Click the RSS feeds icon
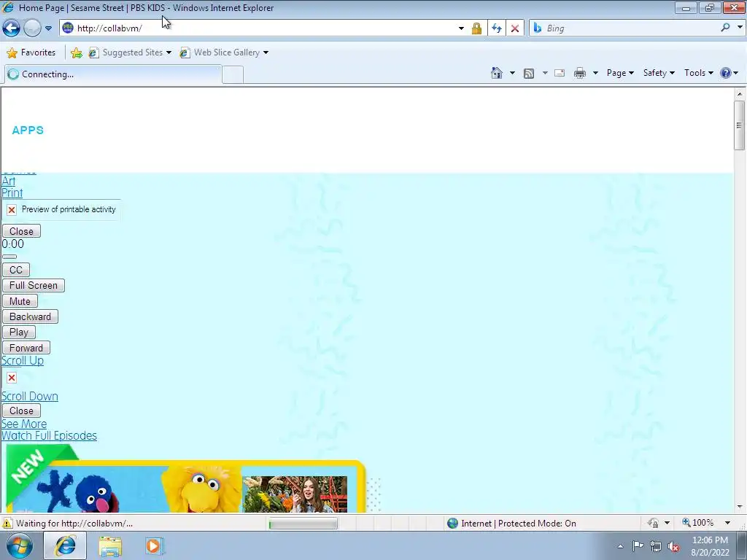The height and width of the screenshot is (560, 747). [529, 74]
